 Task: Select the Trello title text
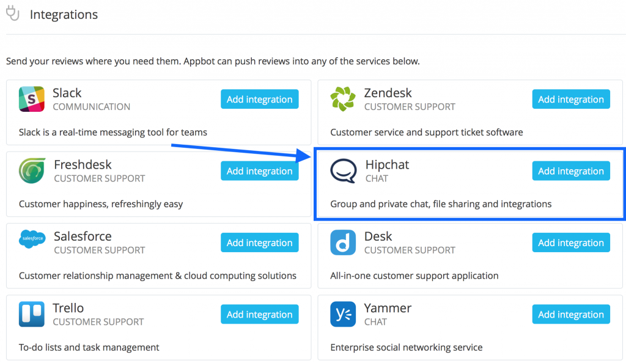tap(68, 308)
